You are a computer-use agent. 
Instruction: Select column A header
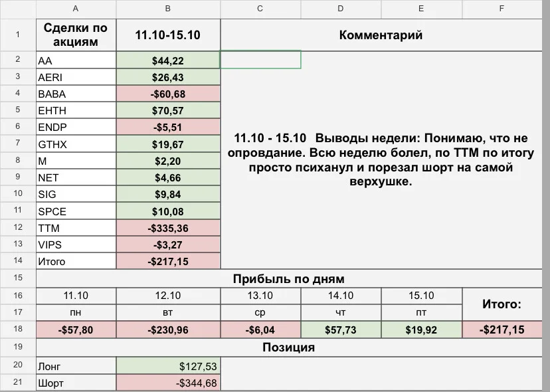76,9
